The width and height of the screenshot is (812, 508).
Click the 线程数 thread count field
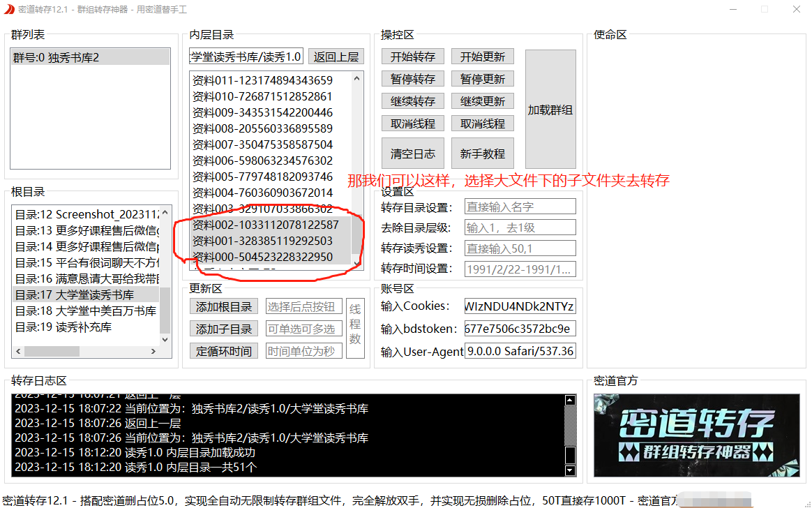pyautogui.click(x=355, y=328)
